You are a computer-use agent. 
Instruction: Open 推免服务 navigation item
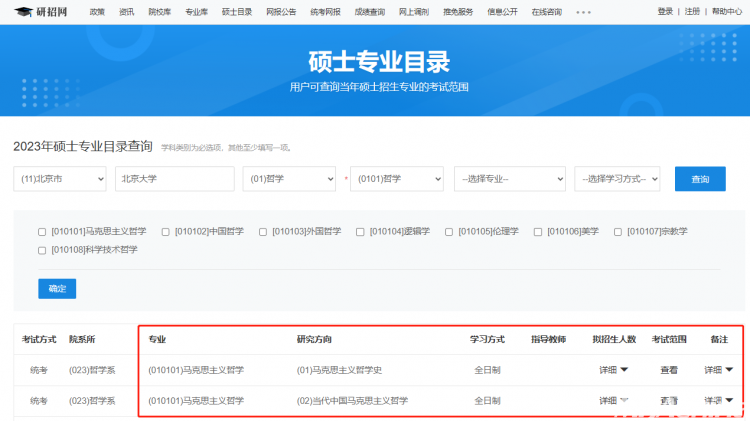point(458,11)
